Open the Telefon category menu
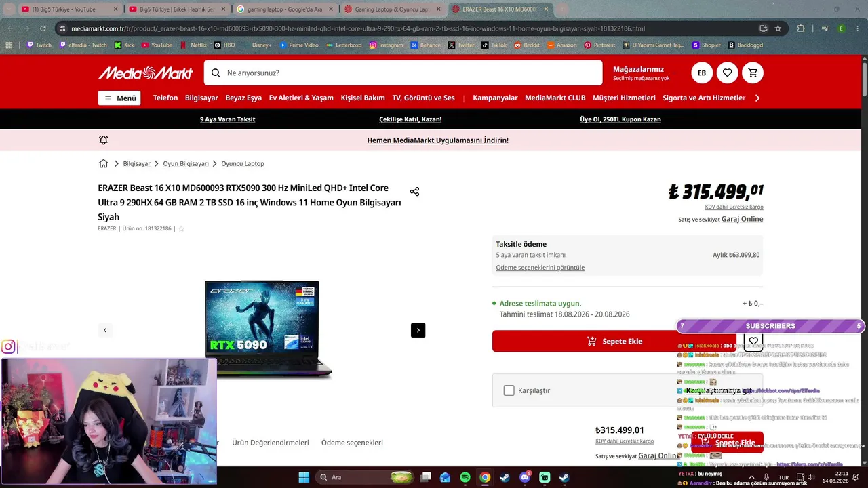The height and width of the screenshot is (488, 868). point(165,98)
